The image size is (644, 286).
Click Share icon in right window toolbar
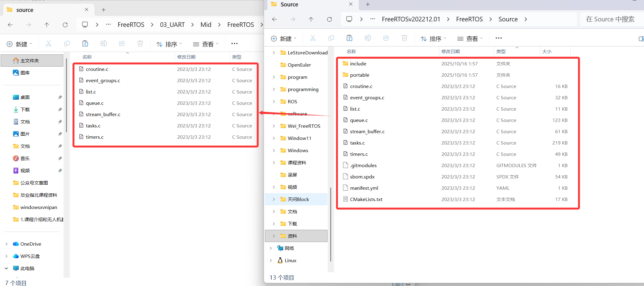coord(386,38)
